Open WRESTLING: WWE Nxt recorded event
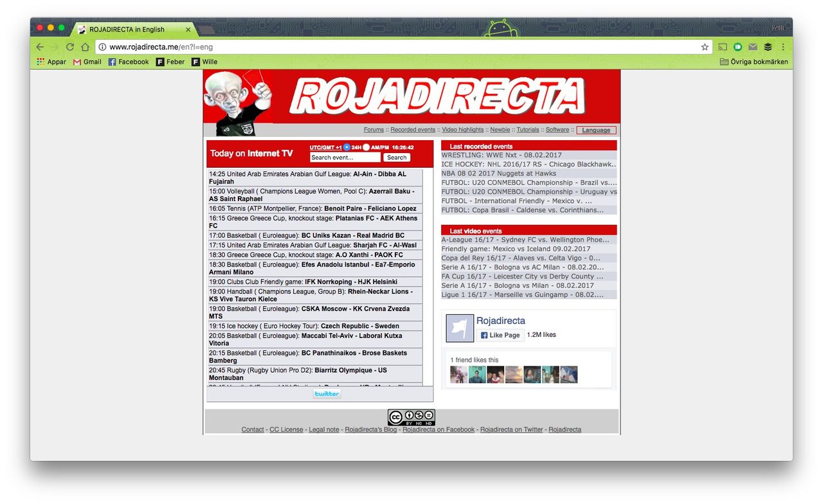823x504 pixels. (x=502, y=155)
